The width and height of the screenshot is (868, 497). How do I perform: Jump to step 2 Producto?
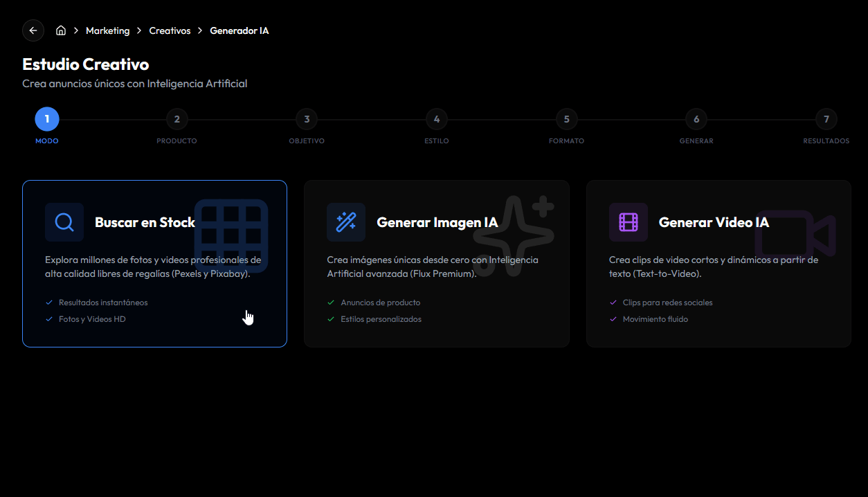click(177, 119)
